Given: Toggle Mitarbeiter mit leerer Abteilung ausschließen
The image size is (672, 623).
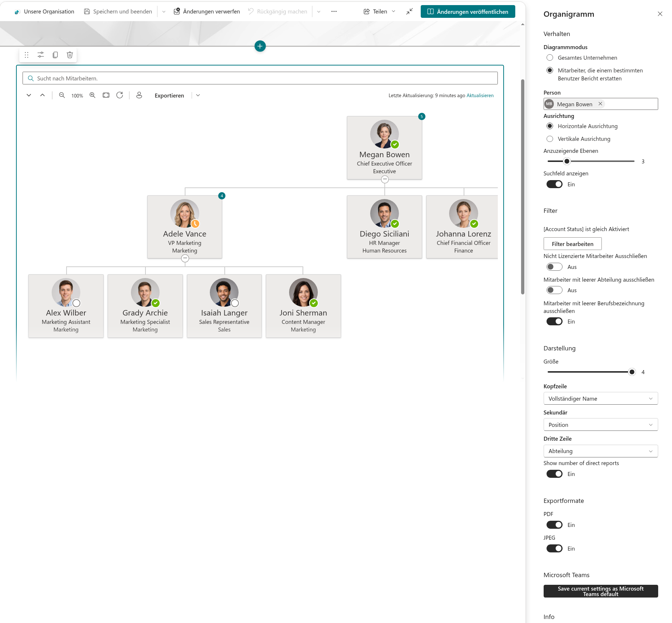Looking at the screenshot, I should 555,290.
